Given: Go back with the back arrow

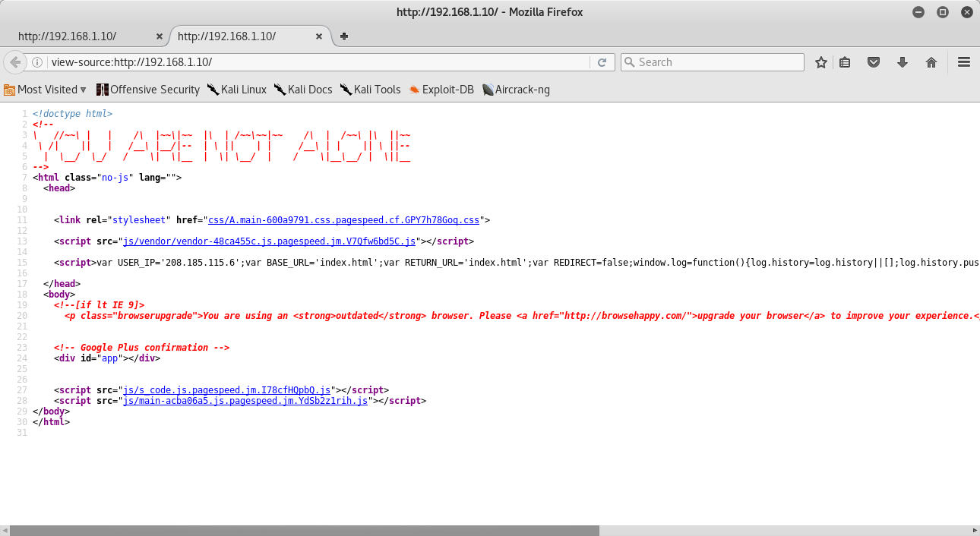Looking at the screenshot, I should 15,62.
